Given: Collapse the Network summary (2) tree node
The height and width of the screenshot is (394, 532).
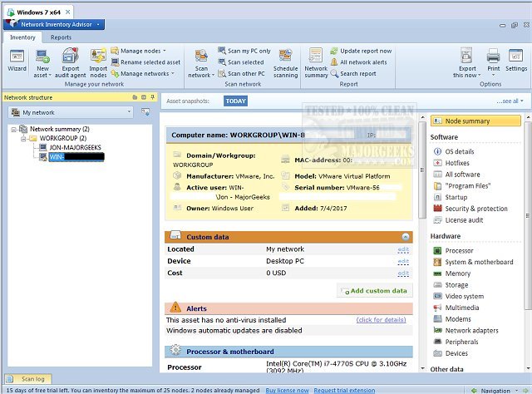Looking at the screenshot, I should click(13, 130).
